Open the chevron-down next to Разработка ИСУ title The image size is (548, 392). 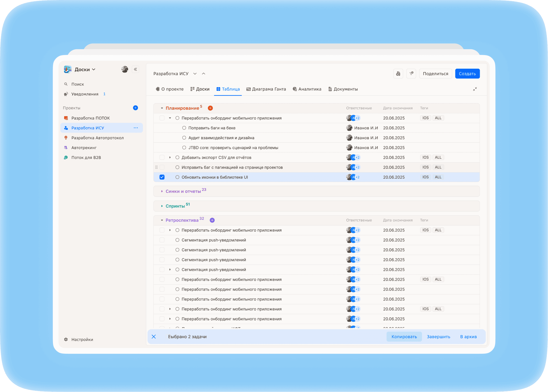point(195,74)
